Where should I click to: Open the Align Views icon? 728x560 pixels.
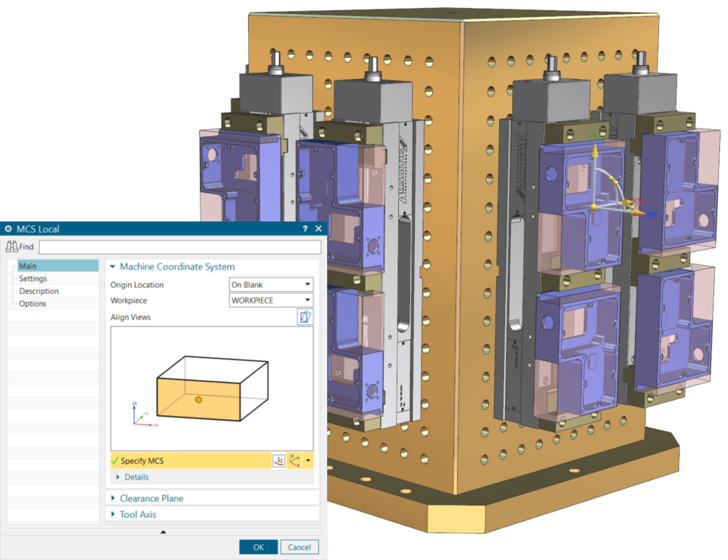(305, 316)
